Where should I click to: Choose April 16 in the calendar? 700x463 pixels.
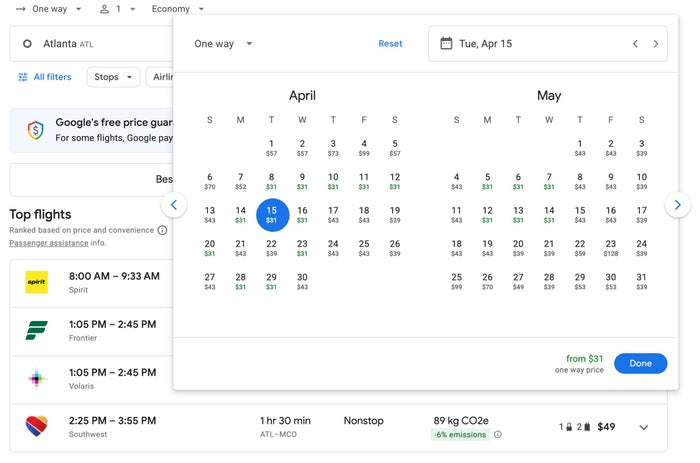(302, 215)
